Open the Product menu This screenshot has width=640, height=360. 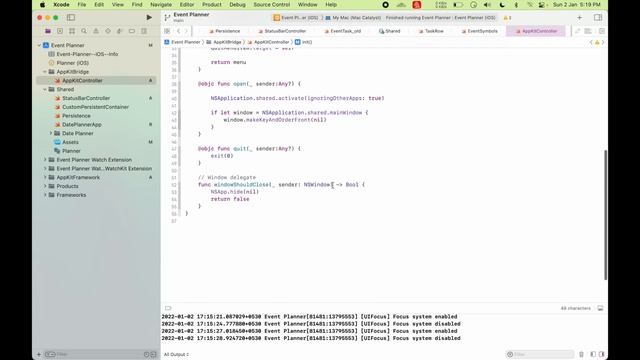coord(211,4)
